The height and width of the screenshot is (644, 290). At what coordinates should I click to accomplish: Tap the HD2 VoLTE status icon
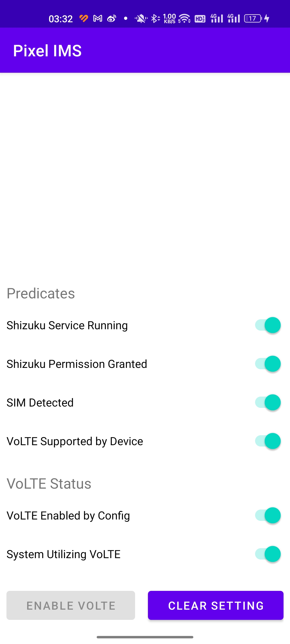[x=200, y=19]
